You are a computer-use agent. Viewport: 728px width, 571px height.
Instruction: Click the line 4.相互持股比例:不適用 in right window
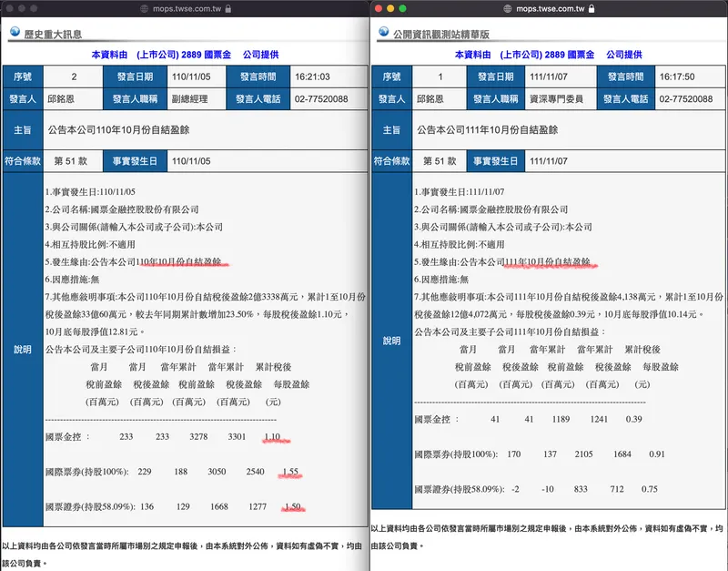coord(460,244)
